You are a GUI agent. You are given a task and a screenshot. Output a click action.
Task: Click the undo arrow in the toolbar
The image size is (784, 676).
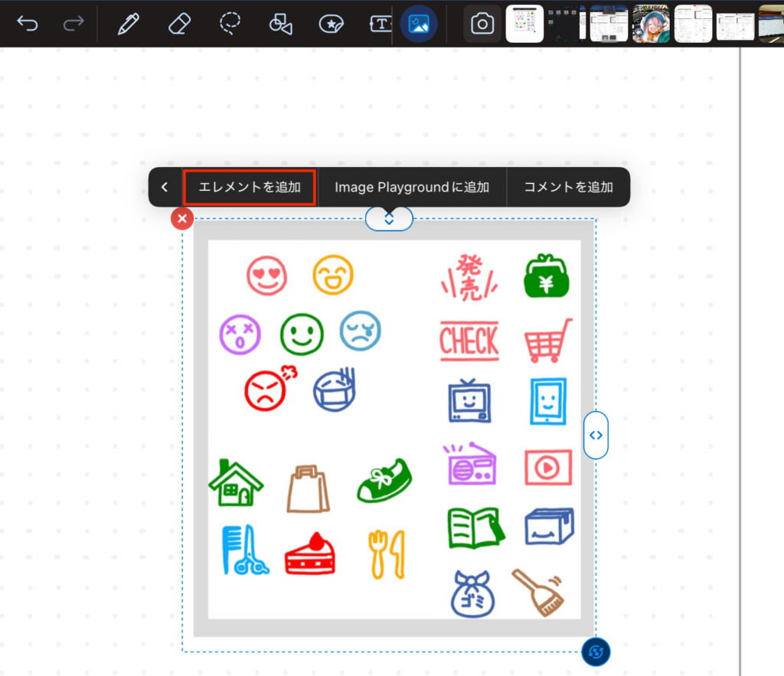pos(28,24)
